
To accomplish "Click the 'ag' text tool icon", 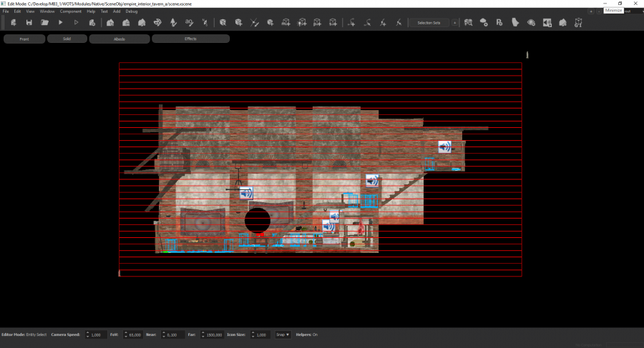I will tap(189, 23).
